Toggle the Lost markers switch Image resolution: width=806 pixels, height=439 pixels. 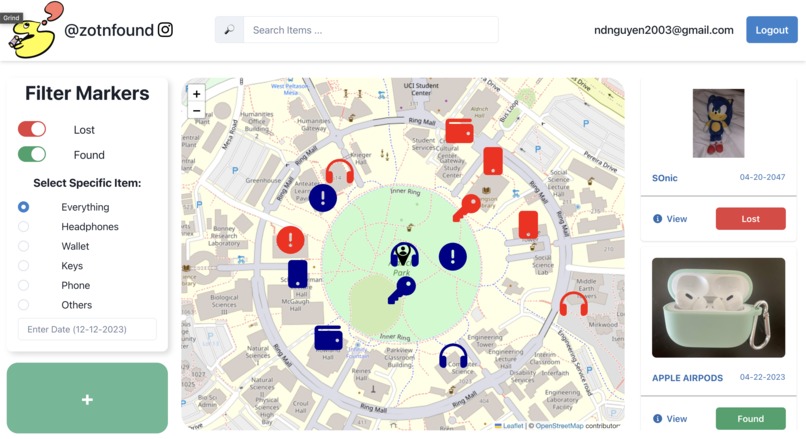tap(32, 129)
